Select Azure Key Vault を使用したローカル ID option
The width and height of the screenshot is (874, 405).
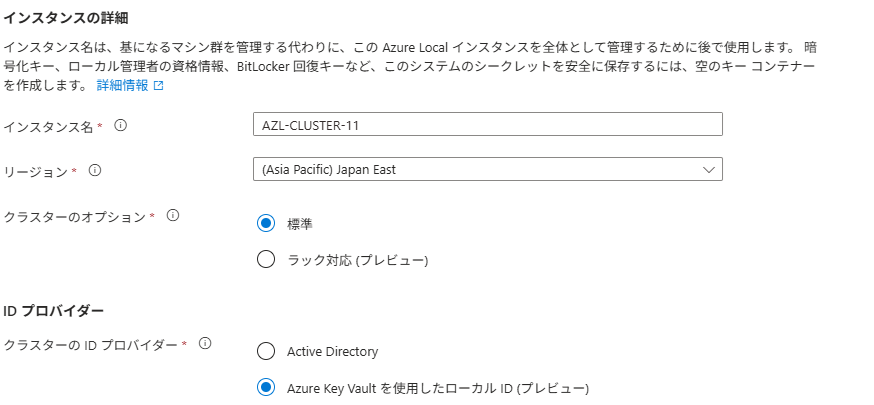(266, 387)
